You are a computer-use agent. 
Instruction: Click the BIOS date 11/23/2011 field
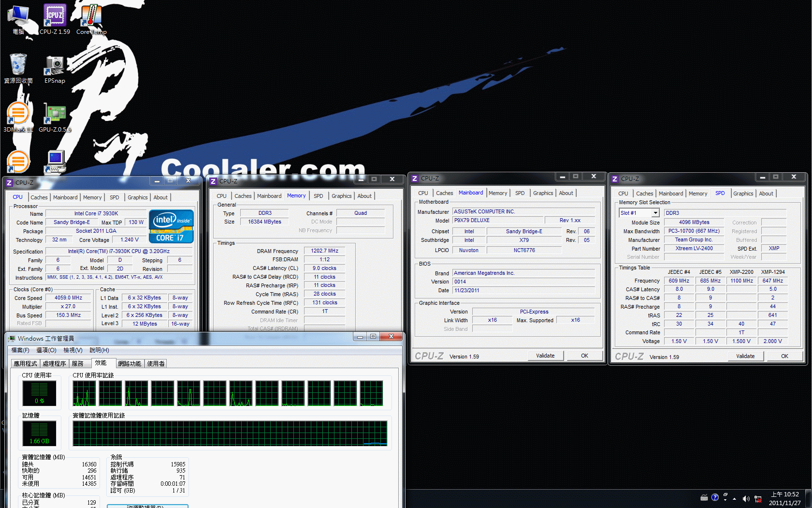click(x=524, y=291)
